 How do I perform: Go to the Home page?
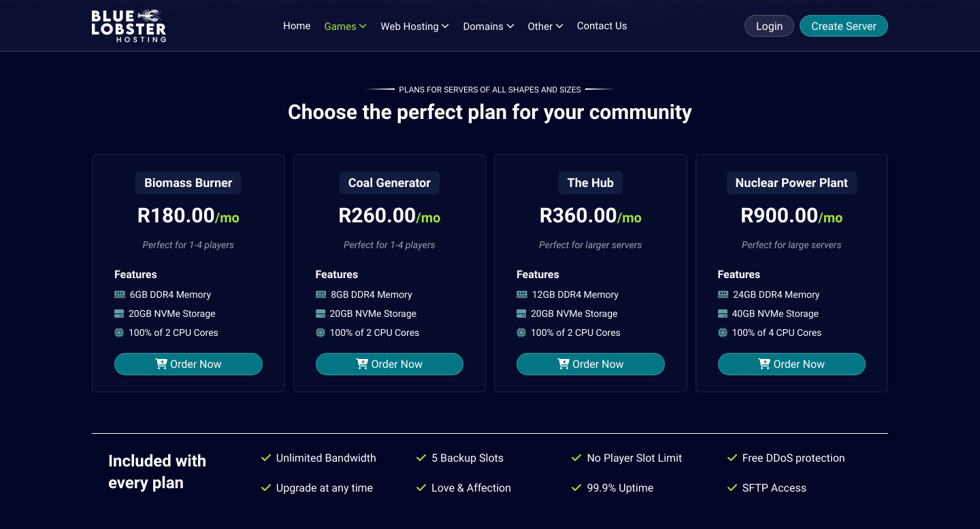click(x=297, y=26)
